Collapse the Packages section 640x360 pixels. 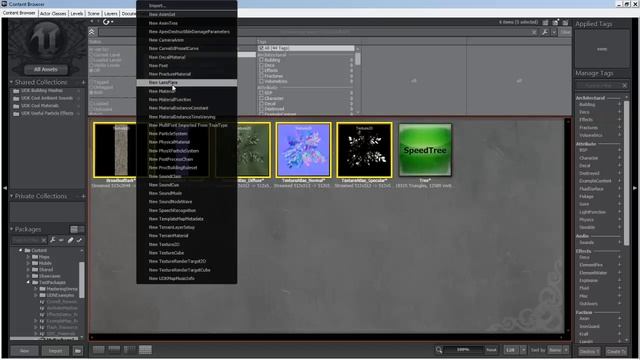tap(11, 229)
